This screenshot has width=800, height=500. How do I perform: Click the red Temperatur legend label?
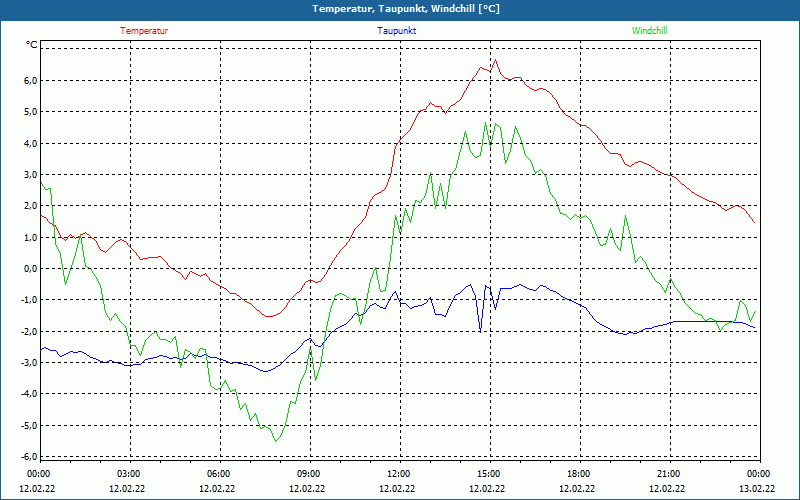[144, 30]
